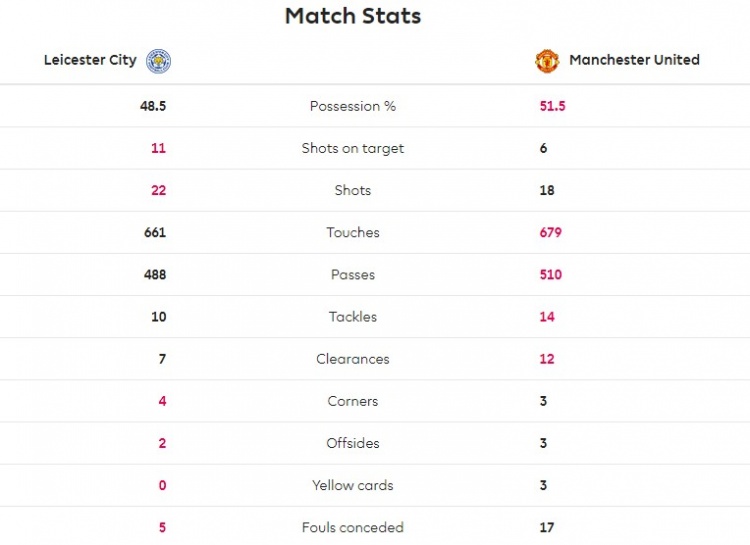750x545 pixels.
Task: Click the Shots row label
Action: pyautogui.click(x=353, y=190)
